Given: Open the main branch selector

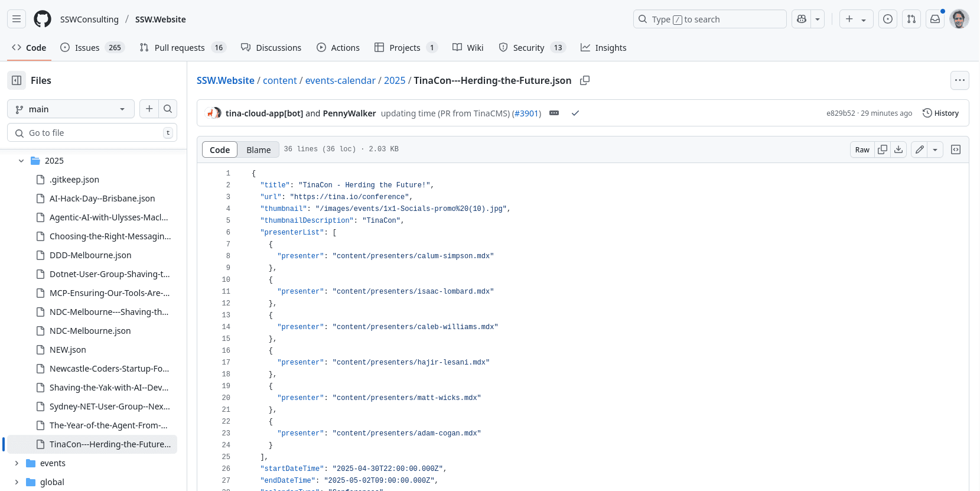Looking at the screenshot, I should tap(70, 109).
